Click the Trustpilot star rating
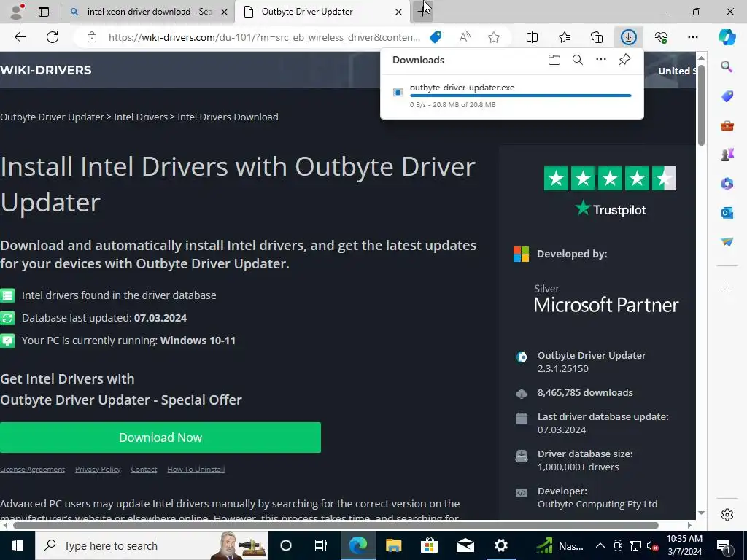 pyautogui.click(x=610, y=179)
